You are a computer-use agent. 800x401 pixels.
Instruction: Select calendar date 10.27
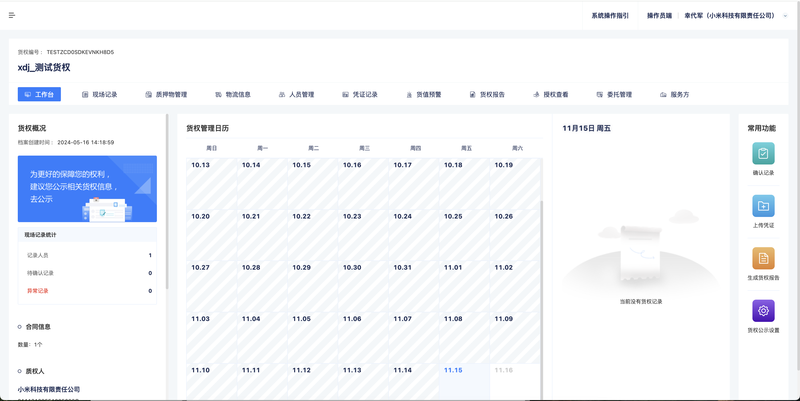pyautogui.click(x=211, y=286)
